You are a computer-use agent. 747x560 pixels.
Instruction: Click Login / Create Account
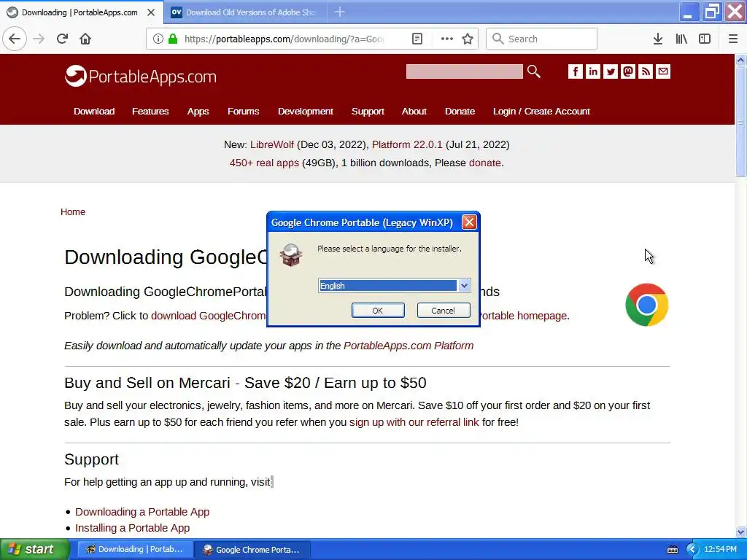tap(541, 112)
